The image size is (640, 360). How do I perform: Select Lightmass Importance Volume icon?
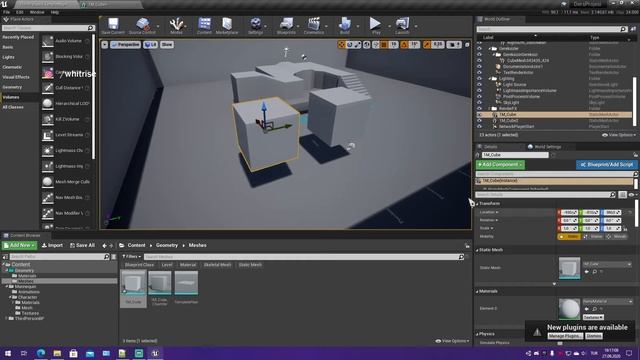click(48, 166)
